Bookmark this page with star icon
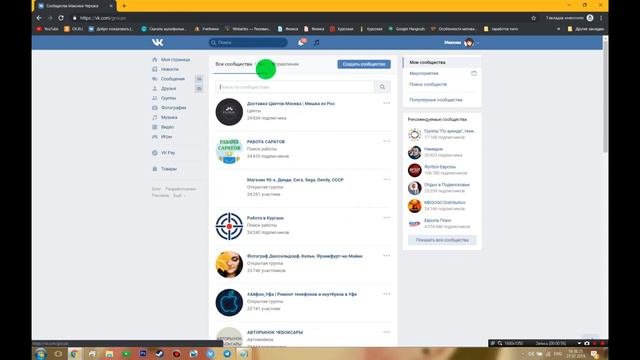This screenshot has width=640, height=360. pyautogui.click(x=533, y=18)
